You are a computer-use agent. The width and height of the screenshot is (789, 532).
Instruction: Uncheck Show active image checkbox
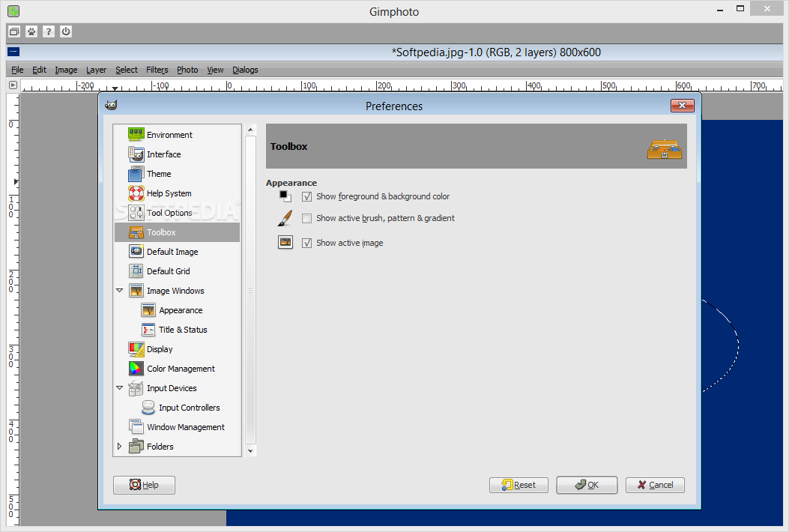pos(306,243)
